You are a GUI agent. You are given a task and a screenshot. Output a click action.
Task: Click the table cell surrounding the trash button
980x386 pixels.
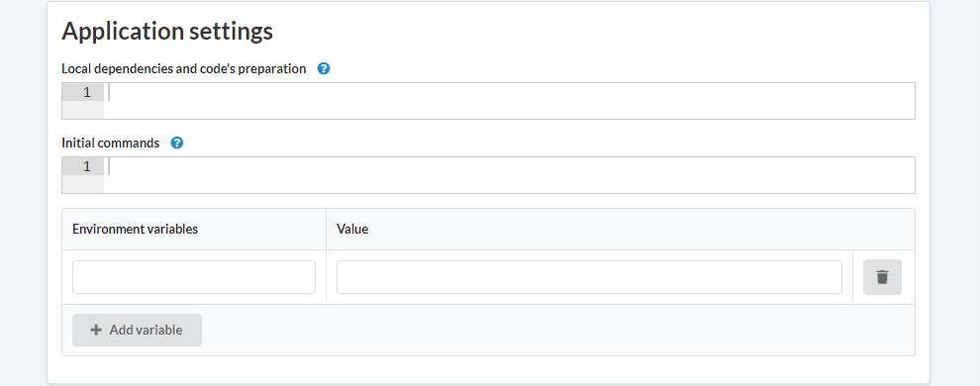point(884,277)
